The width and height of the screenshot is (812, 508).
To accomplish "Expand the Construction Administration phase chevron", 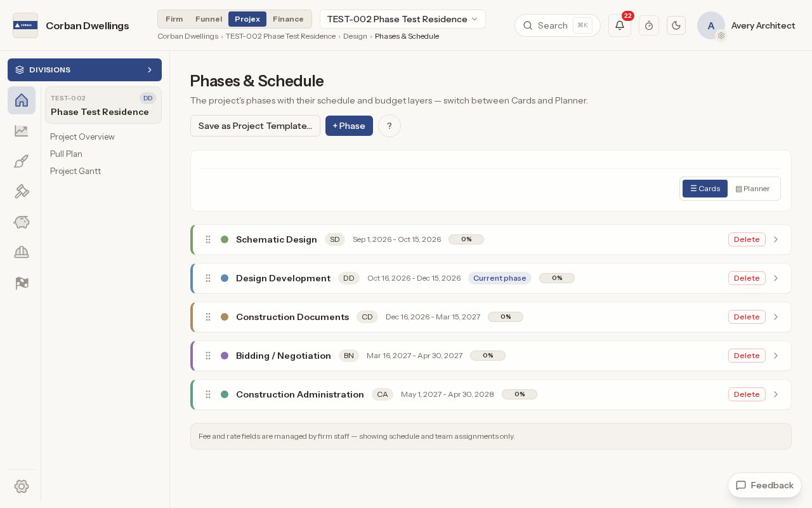I will (775, 394).
